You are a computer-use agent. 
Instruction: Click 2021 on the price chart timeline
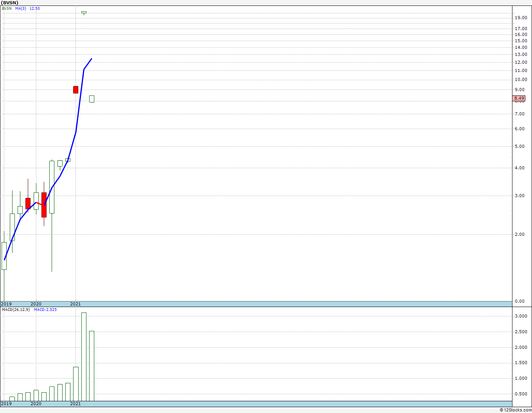[75, 304]
